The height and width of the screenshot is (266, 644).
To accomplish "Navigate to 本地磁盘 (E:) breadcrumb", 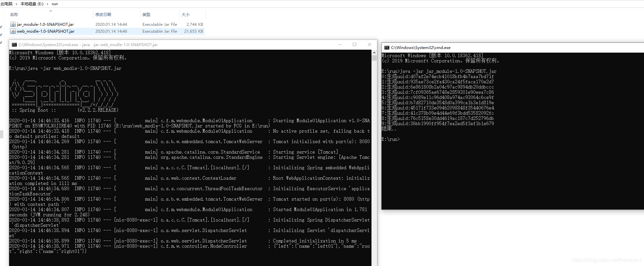I will coord(32,4).
